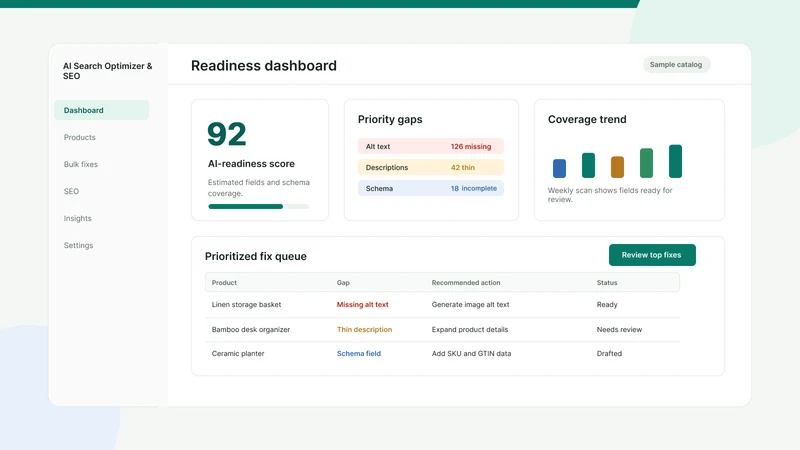Click the Generate image alt text action
800x450 pixels.
pyautogui.click(x=470, y=305)
